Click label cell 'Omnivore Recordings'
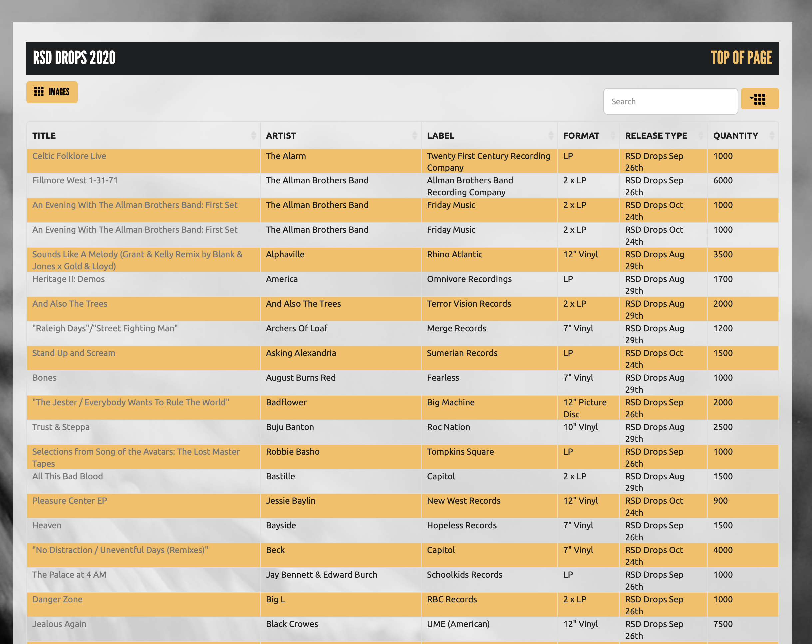 tap(469, 279)
